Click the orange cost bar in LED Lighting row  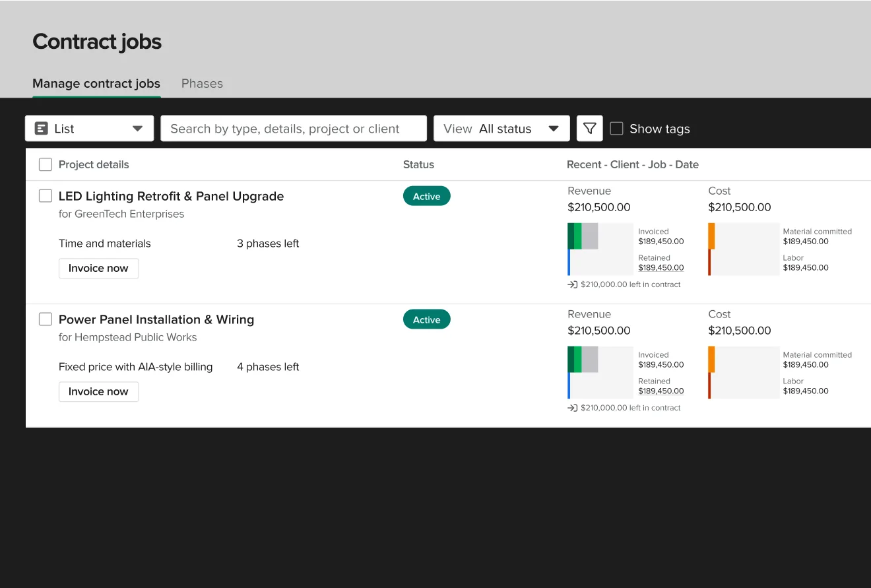[711, 236]
